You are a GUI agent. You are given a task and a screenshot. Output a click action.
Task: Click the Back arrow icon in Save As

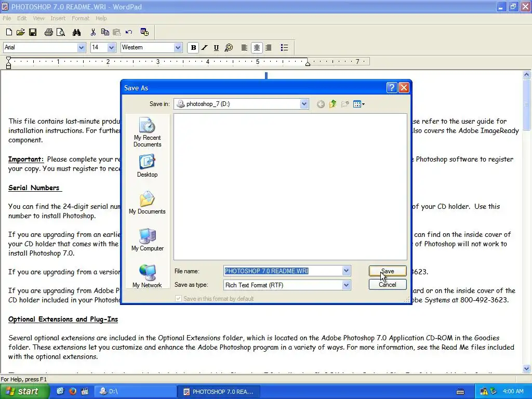click(x=321, y=104)
